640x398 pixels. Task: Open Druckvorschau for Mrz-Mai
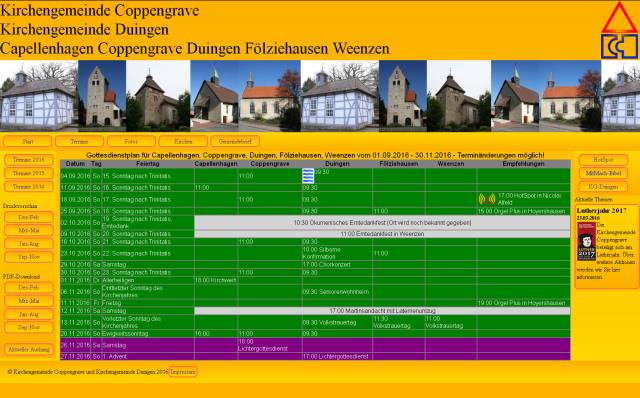29,230
